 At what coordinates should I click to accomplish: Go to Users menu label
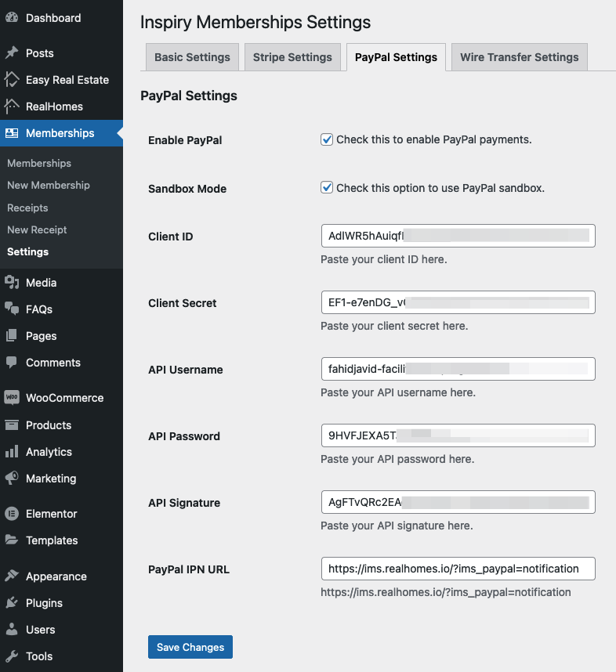[x=40, y=630]
